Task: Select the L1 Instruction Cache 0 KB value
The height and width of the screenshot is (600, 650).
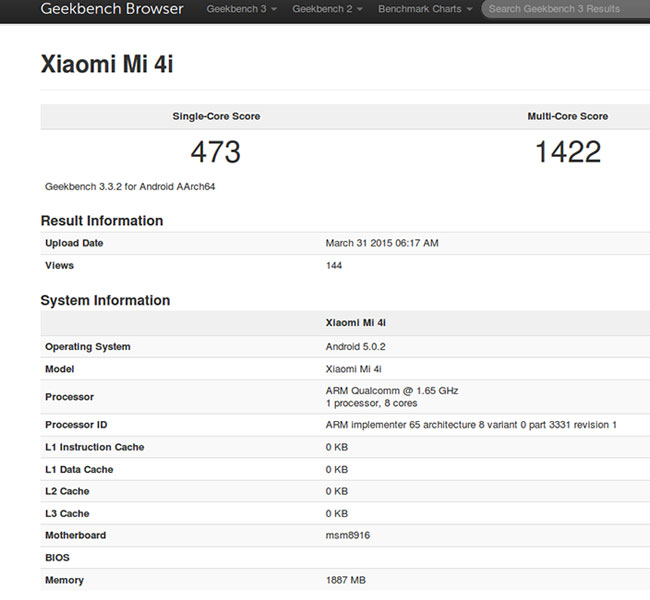Action: pos(337,447)
